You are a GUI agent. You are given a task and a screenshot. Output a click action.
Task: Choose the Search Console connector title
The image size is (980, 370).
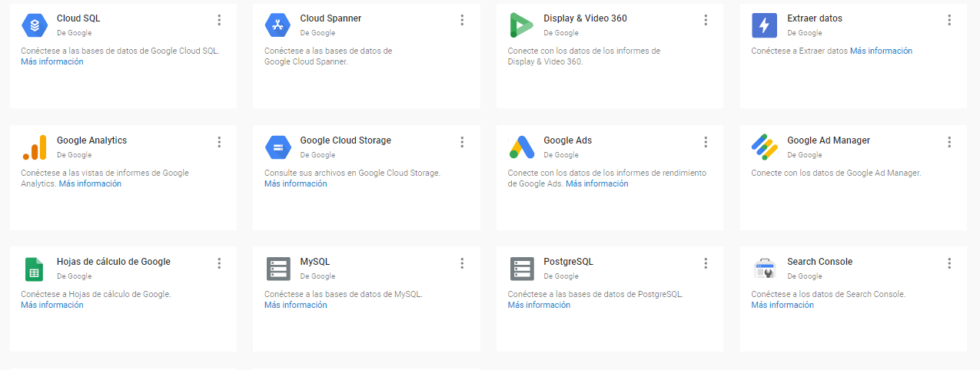pyautogui.click(x=819, y=262)
